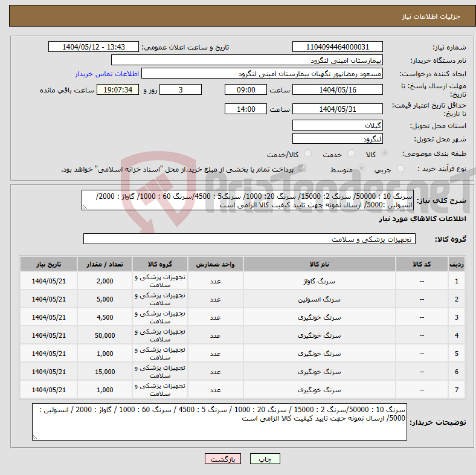Image resolution: width=476 pixels, height=475 pixels.
Task: Click the واحد شمارش column header
Action: coord(215,264)
